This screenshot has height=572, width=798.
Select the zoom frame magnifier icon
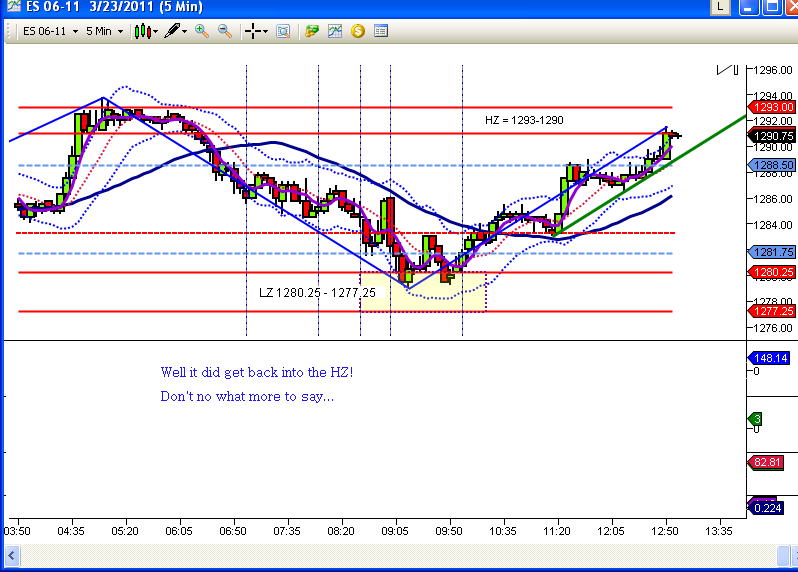283,32
